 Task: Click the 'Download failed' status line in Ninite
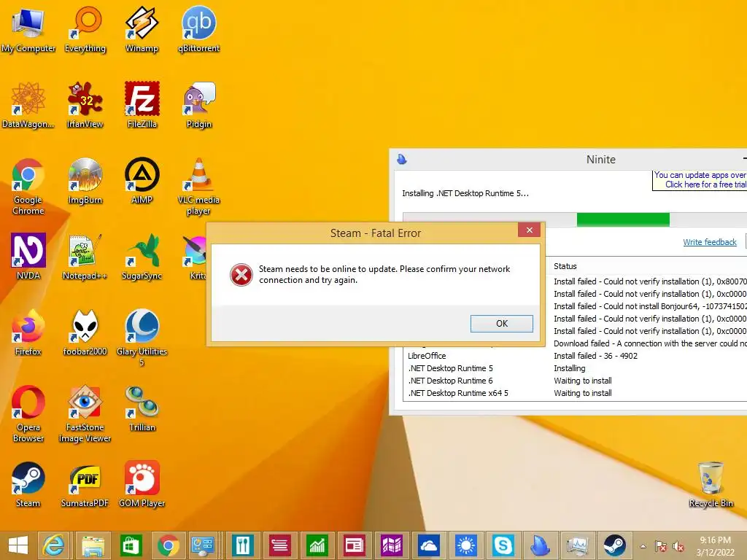click(650, 343)
